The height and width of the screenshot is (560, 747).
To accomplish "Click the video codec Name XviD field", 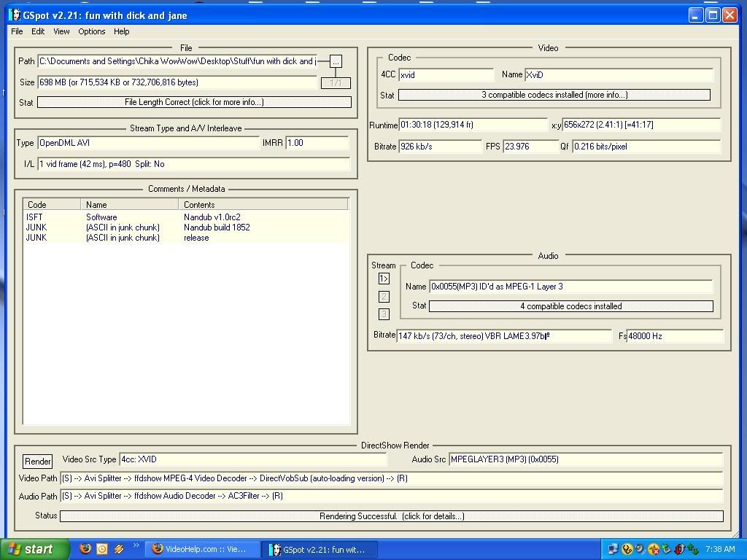I will click(619, 75).
